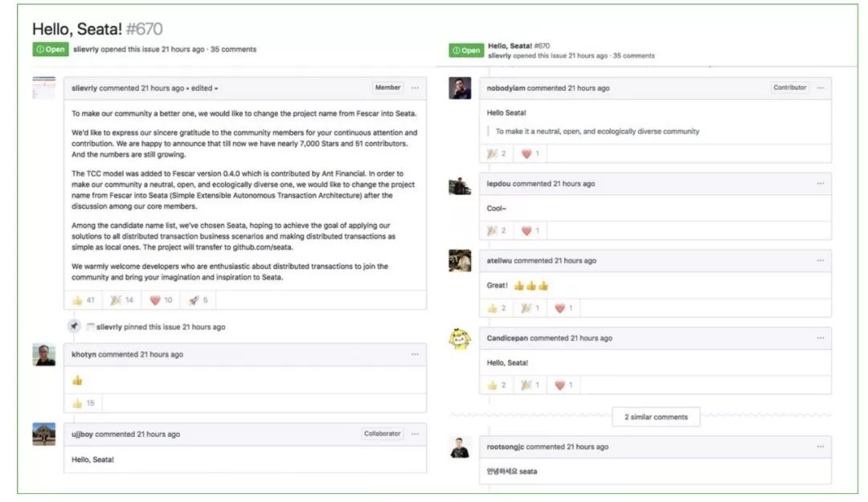Viewport: 868px width, 502px height.
Task: Open the options menu on rootsongjc's comment
Action: tap(821, 447)
